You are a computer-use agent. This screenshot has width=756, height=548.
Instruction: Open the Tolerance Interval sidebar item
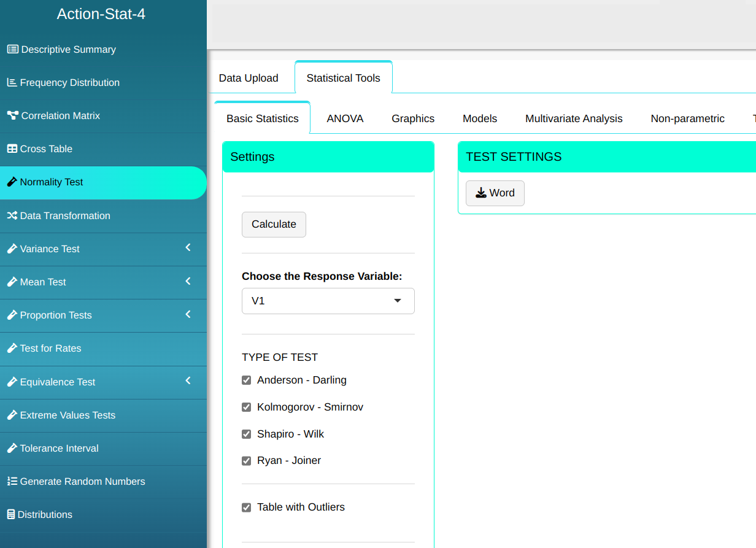pyautogui.click(x=59, y=449)
